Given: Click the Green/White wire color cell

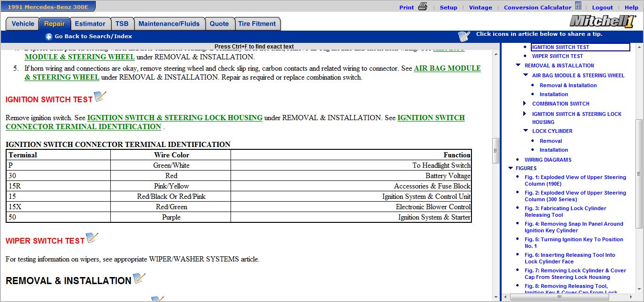Looking at the screenshot, I should [171, 165].
